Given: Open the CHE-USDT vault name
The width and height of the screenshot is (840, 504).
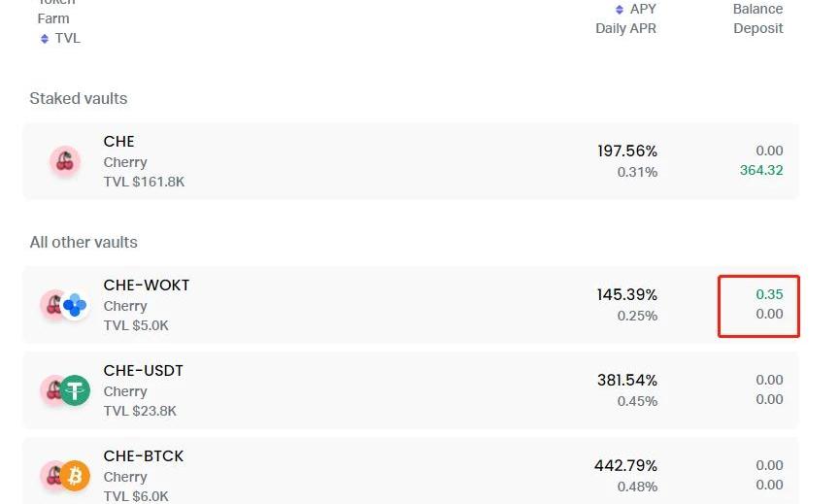Looking at the screenshot, I should click(x=144, y=371).
